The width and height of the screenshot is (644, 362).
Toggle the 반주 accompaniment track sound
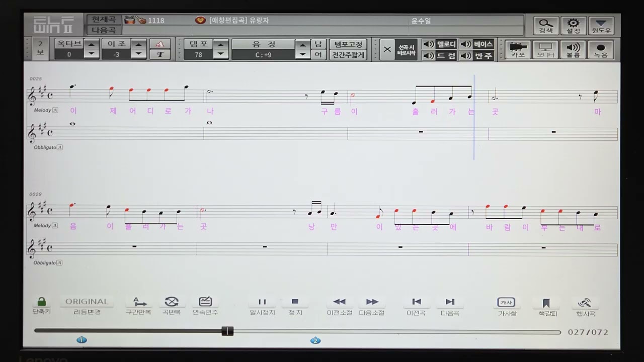tap(477, 56)
